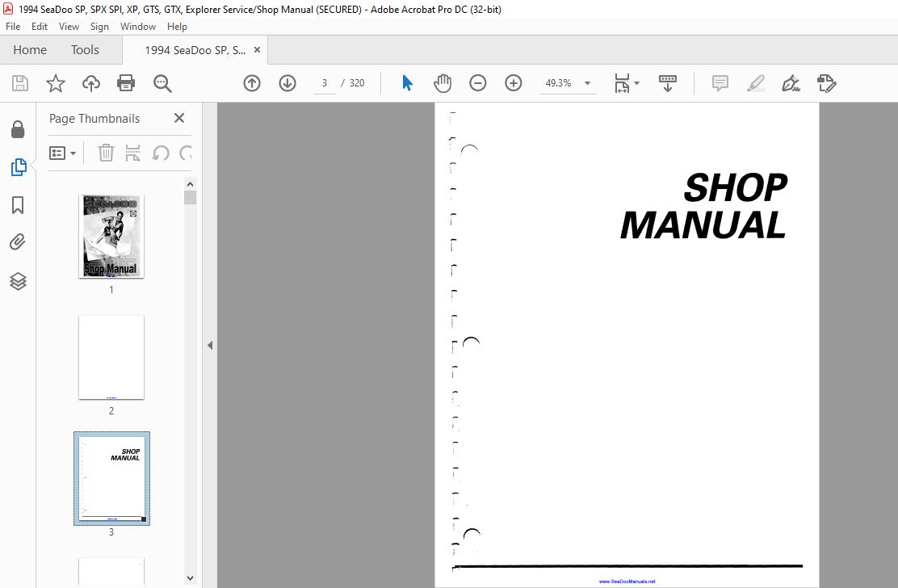Image resolution: width=898 pixels, height=588 pixels.
Task: Open the Sign menu
Action: coord(99,27)
